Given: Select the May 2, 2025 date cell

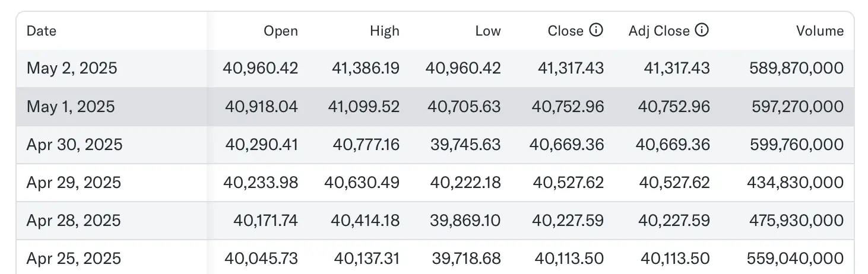Looking at the screenshot, I should point(72,68).
